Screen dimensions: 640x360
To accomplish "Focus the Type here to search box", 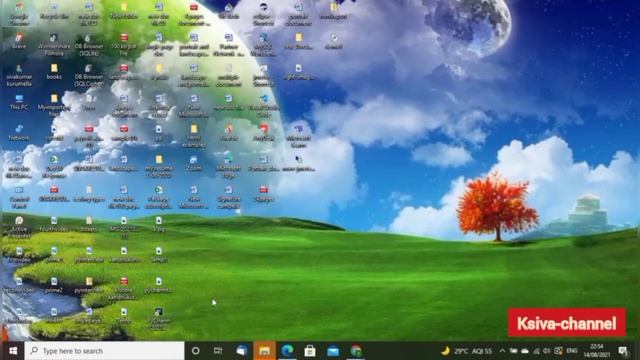I will coord(104,351).
